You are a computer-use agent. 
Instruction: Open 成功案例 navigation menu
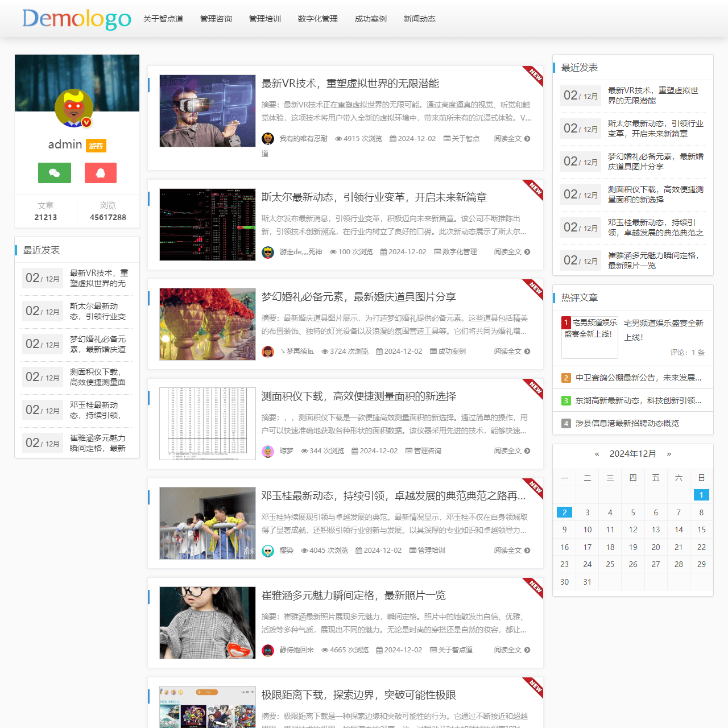coord(371,19)
